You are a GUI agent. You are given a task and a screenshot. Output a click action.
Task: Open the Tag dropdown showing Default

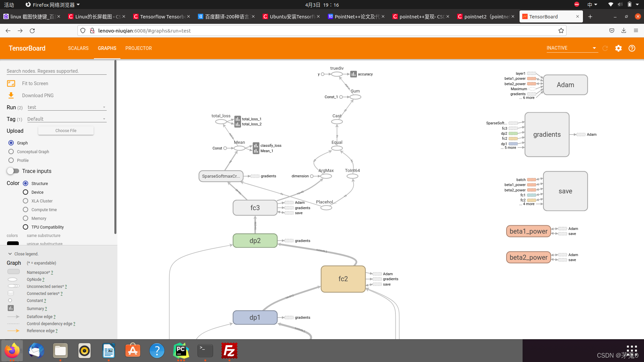pos(67,119)
